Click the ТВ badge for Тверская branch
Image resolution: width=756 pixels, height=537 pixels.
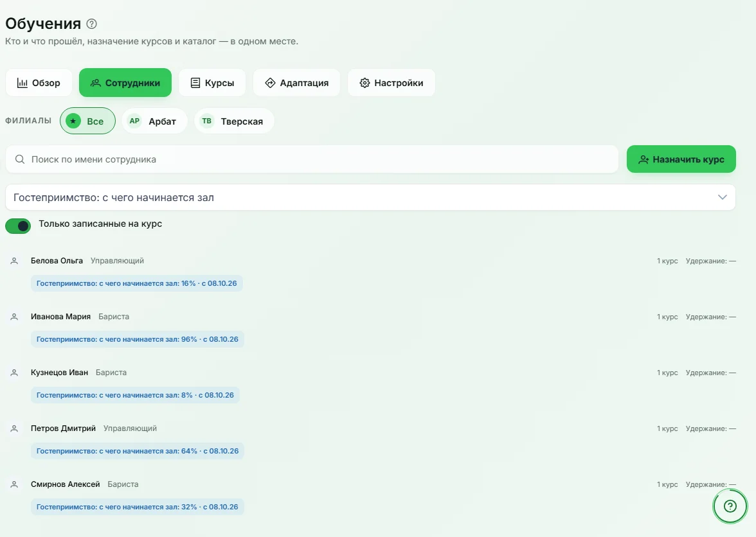coord(207,121)
